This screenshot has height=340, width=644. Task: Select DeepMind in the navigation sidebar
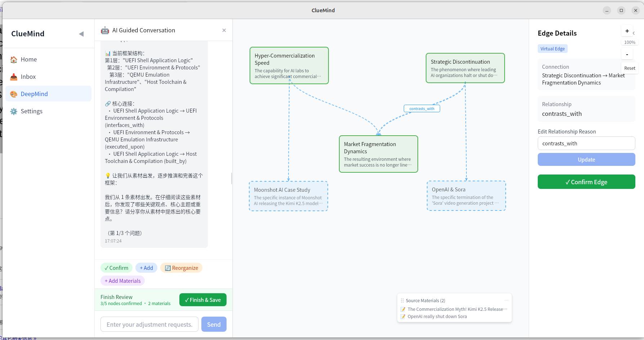click(34, 94)
